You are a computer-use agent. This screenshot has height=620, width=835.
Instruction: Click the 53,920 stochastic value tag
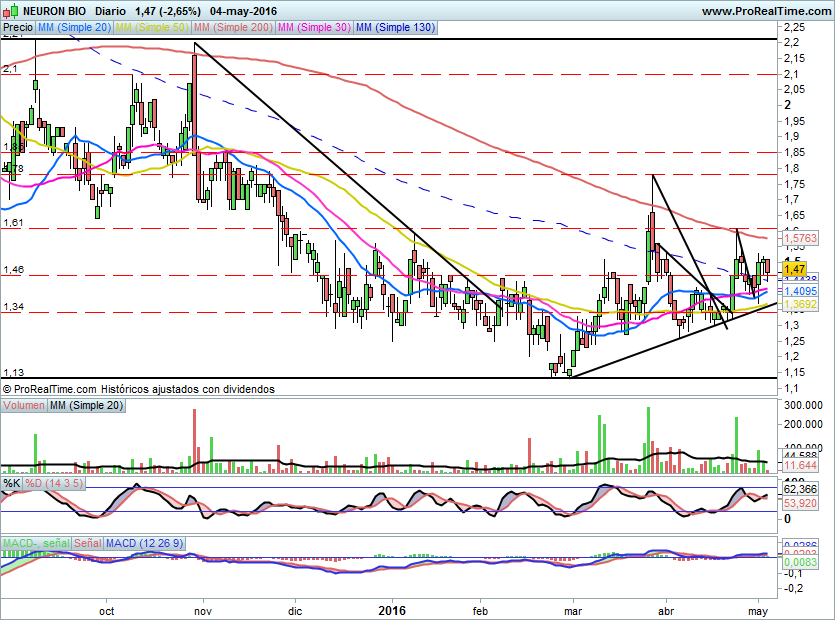point(800,503)
